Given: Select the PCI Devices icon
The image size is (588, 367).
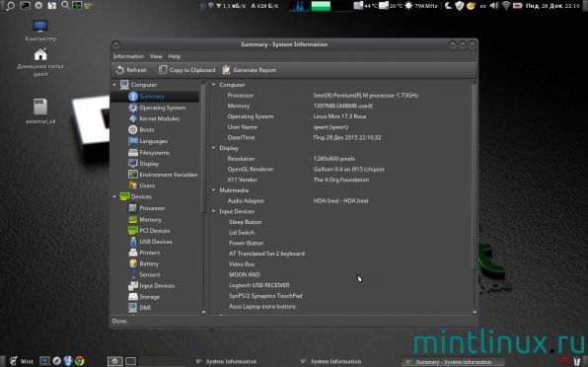Looking at the screenshot, I should click(133, 230).
